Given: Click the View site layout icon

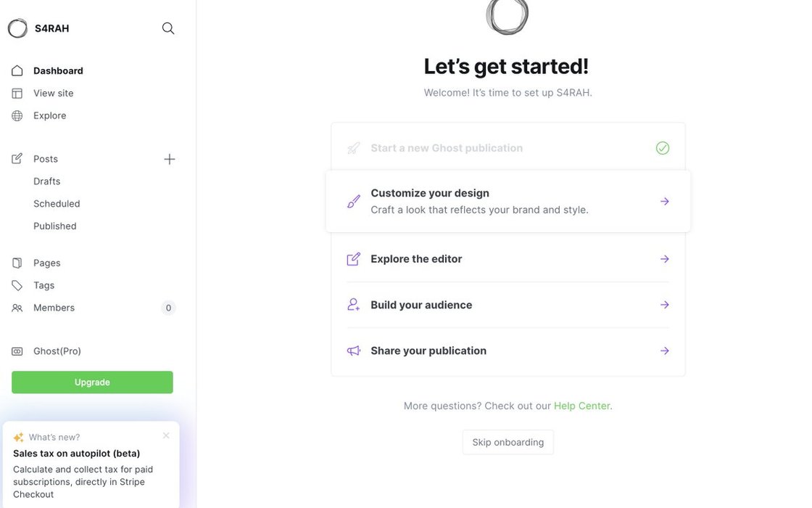Looking at the screenshot, I should (x=17, y=93).
